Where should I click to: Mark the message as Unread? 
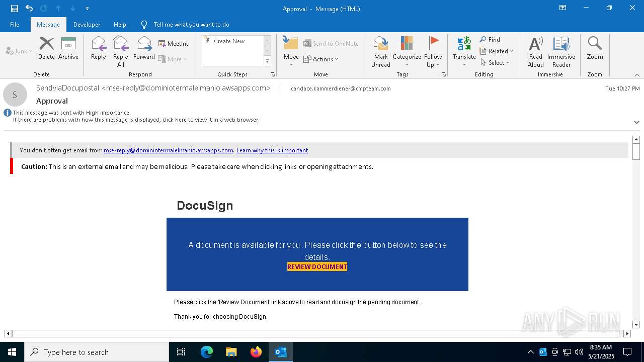(381, 51)
